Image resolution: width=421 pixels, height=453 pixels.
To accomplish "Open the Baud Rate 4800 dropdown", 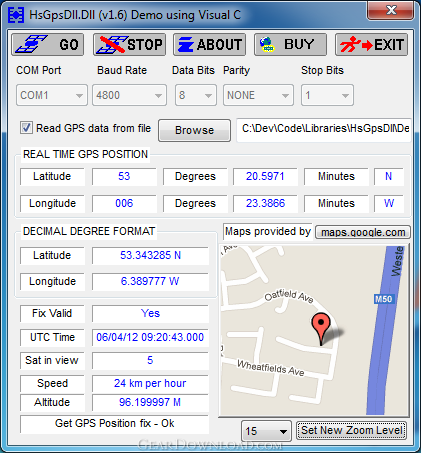I will tap(129, 95).
